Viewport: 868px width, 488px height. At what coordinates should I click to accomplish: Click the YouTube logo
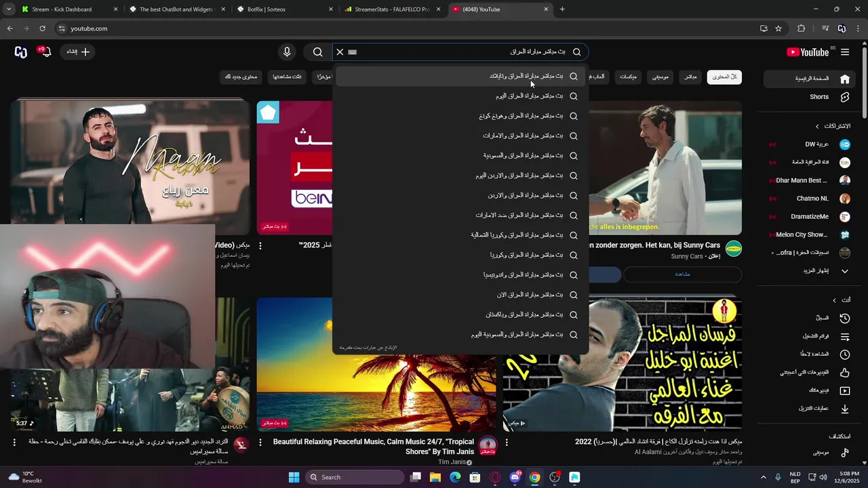click(808, 52)
